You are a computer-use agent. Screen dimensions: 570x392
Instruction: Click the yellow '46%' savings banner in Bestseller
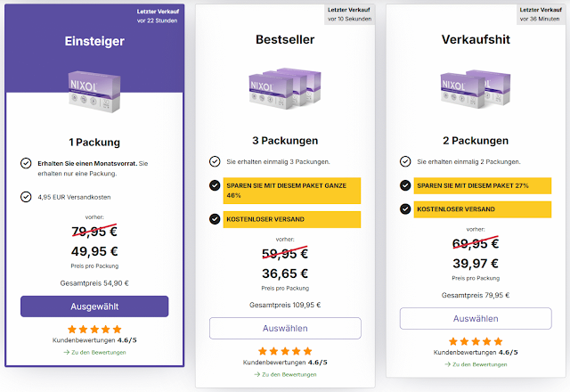pyautogui.click(x=292, y=191)
